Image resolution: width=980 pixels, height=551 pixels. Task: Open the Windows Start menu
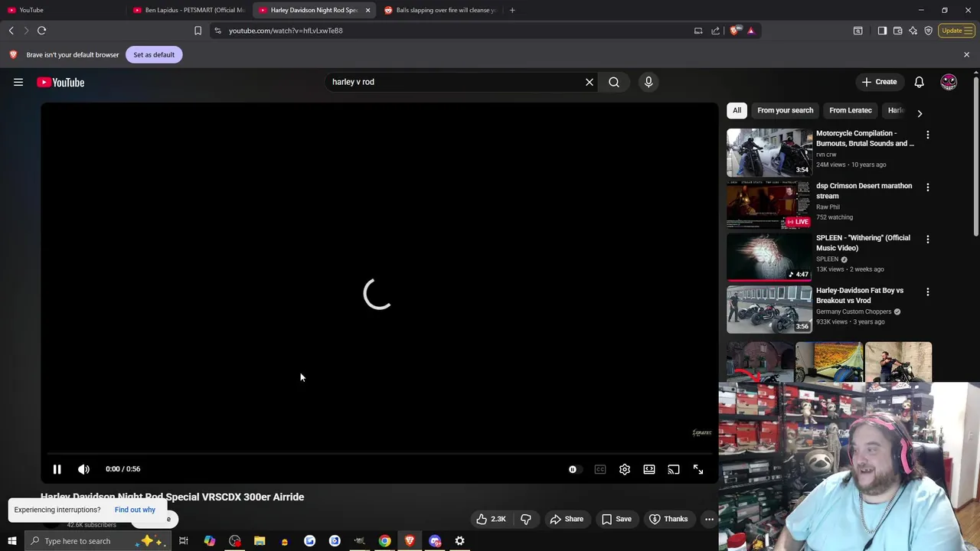tap(11, 541)
